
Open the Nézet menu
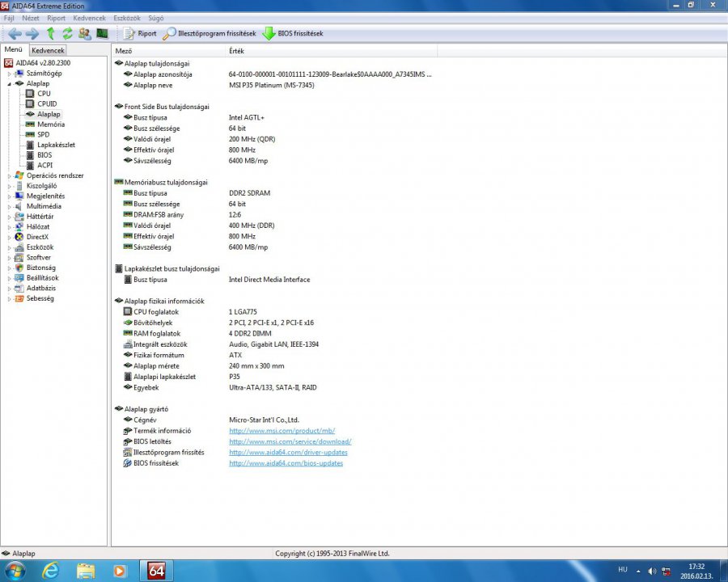(x=30, y=18)
